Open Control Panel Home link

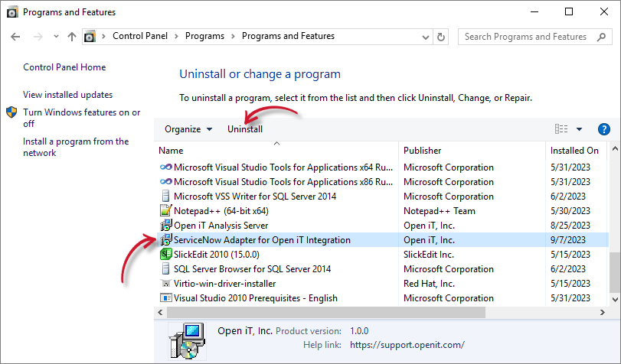pos(64,67)
